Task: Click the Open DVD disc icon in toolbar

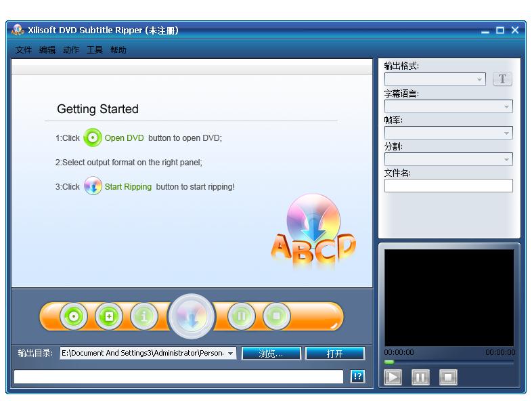Action: coord(74,316)
